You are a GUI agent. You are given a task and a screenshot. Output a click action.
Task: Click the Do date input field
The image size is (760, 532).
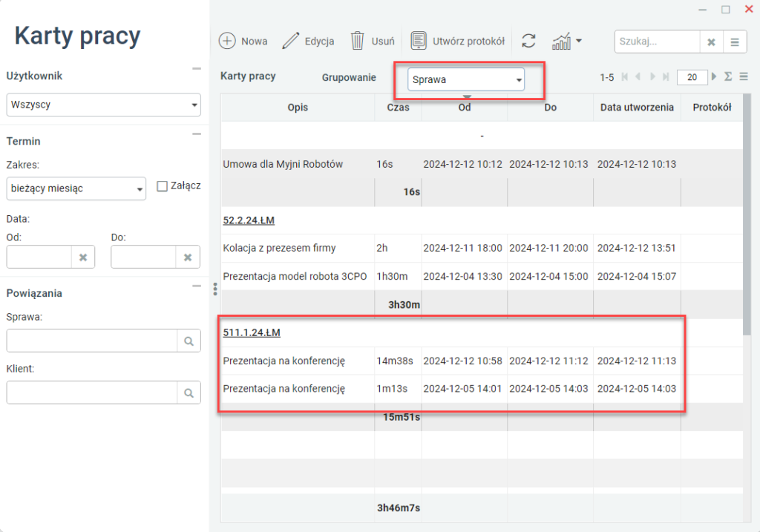[143, 257]
